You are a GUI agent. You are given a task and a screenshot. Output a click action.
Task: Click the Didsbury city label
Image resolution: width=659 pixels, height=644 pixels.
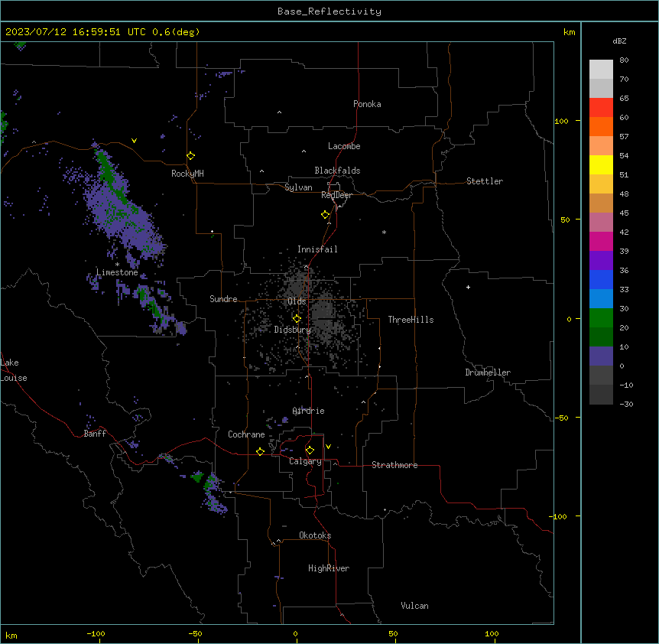[293, 330]
